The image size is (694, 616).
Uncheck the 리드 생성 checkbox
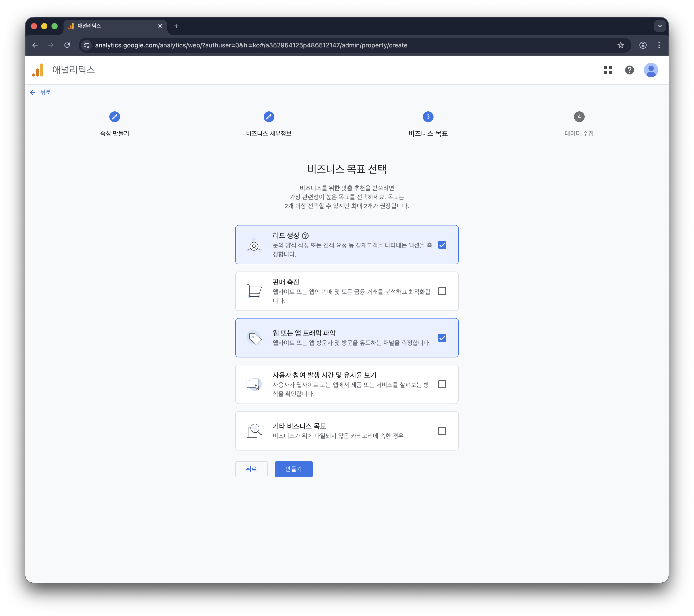click(x=442, y=245)
